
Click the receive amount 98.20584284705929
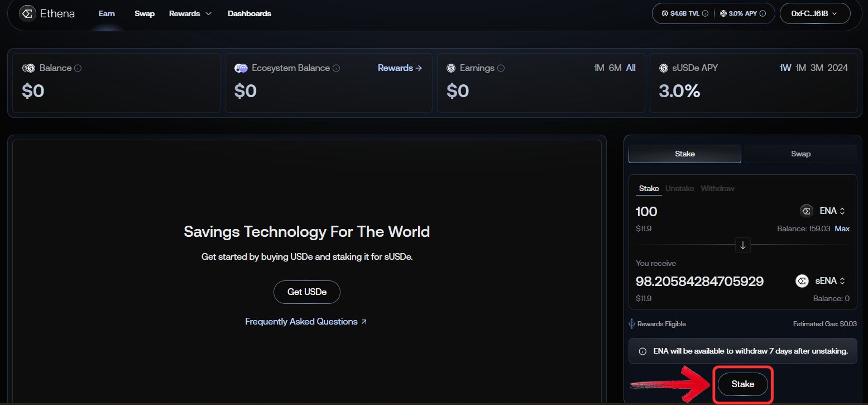(x=699, y=281)
